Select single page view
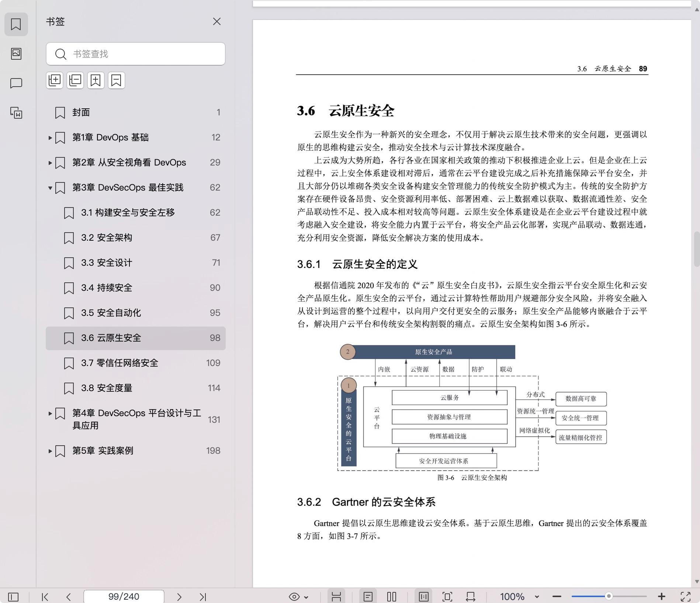Image resolution: width=700 pixels, height=603 pixels. (x=368, y=597)
